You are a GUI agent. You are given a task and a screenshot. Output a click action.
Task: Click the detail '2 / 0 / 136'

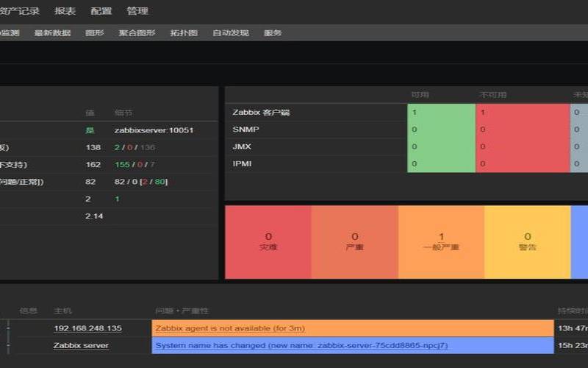coord(135,148)
